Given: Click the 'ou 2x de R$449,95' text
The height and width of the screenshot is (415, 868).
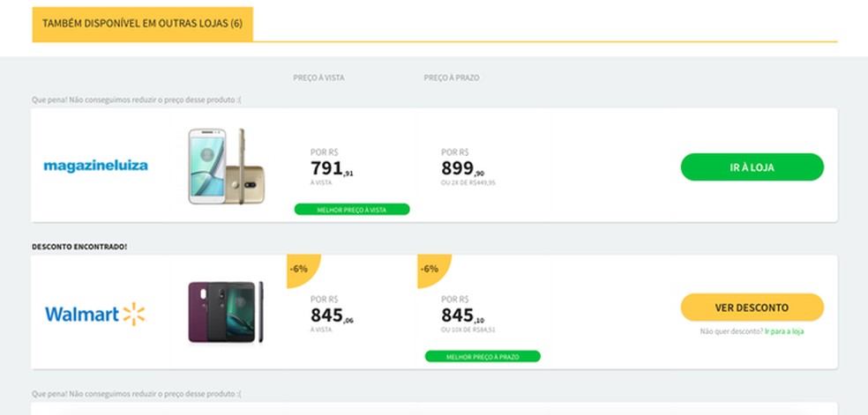Looking at the screenshot, I should pyautogui.click(x=468, y=183).
